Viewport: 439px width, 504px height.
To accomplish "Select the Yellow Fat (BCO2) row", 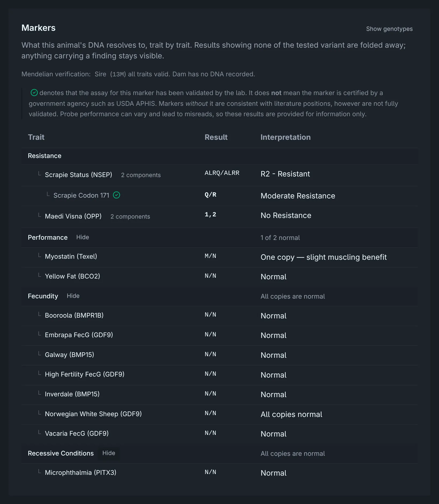I will [219, 277].
